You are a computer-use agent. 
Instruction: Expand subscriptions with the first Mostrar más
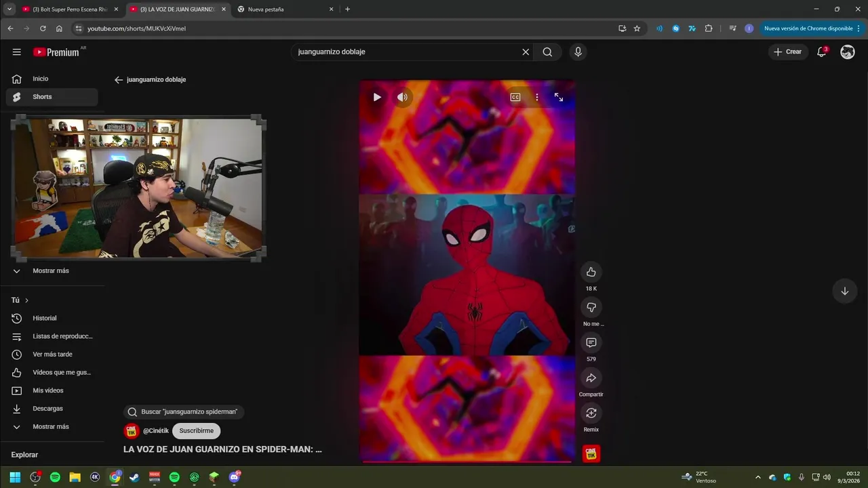(x=52, y=270)
